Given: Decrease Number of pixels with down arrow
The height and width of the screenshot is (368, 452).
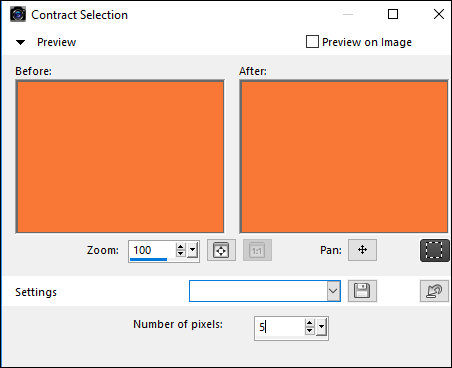Looking at the screenshot, I should (309, 331).
